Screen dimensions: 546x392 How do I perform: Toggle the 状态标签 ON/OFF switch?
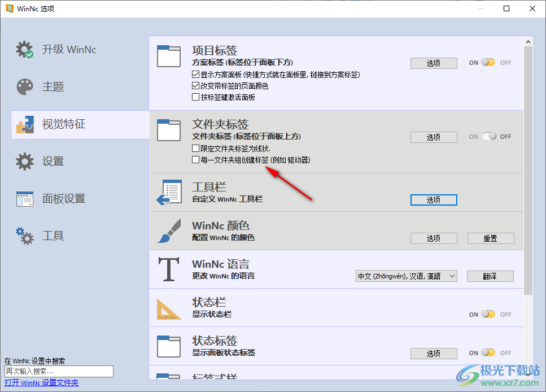(x=488, y=352)
